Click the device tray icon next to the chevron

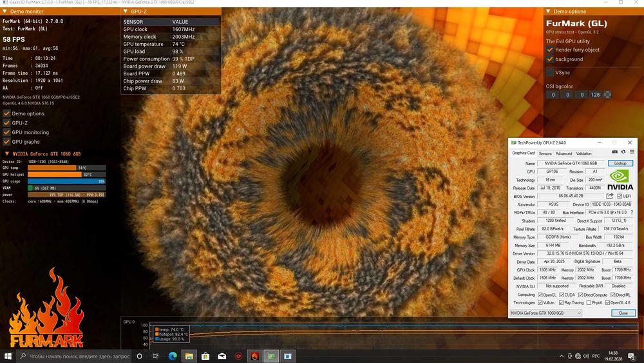pyautogui.click(x=570, y=356)
